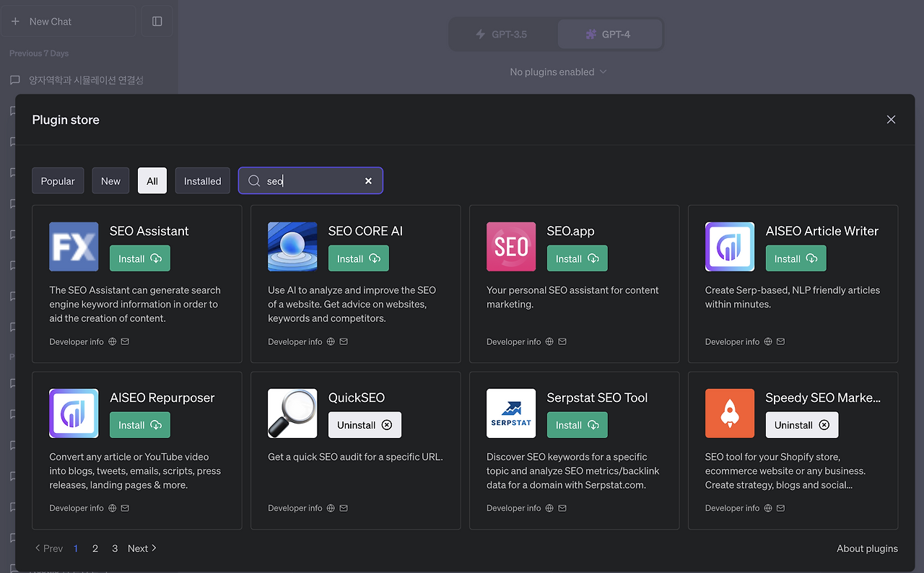Switch to the New plugins filter
The width and height of the screenshot is (924, 573).
click(x=110, y=181)
